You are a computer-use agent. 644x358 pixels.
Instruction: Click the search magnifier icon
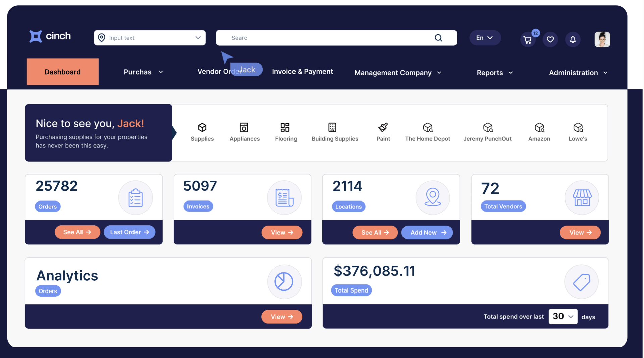pos(438,38)
